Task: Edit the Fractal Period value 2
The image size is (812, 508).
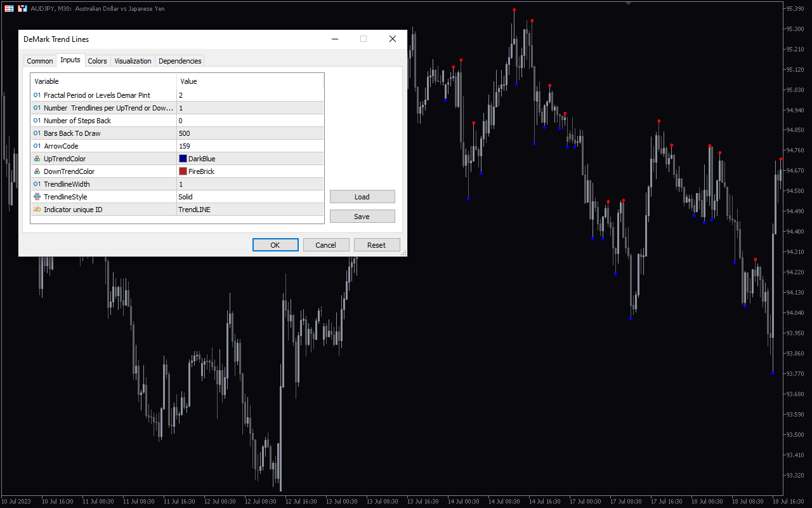Action: tap(250, 95)
